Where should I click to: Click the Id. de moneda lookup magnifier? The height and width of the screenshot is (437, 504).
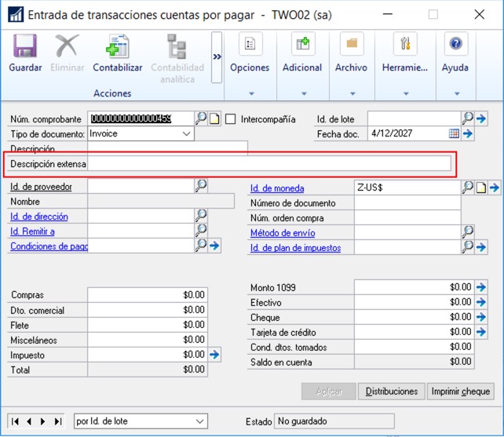(468, 187)
